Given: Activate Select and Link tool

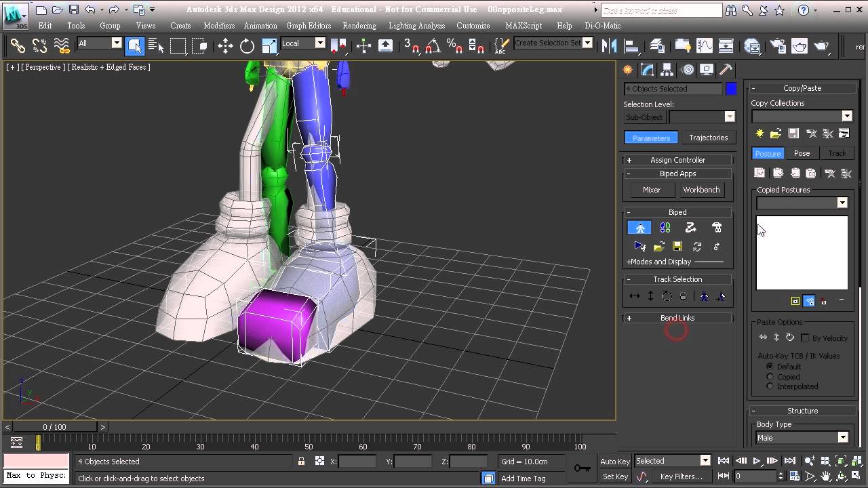Looking at the screenshot, I should coord(18,45).
